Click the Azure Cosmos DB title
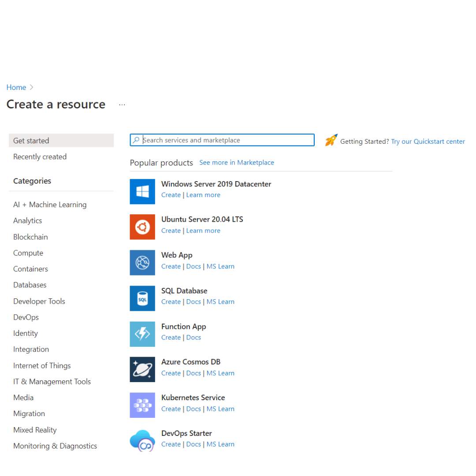The image size is (476, 476). [191, 362]
